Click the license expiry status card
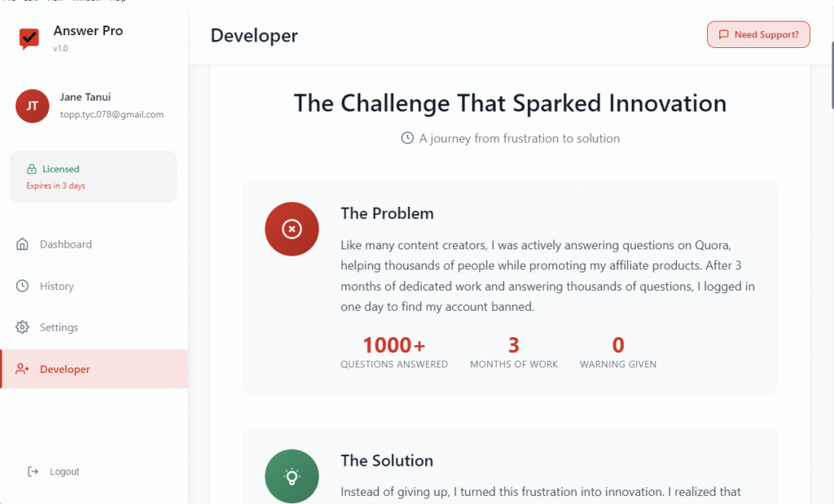Screen dimensions: 834x504 pyautogui.click(x=94, y=177)
